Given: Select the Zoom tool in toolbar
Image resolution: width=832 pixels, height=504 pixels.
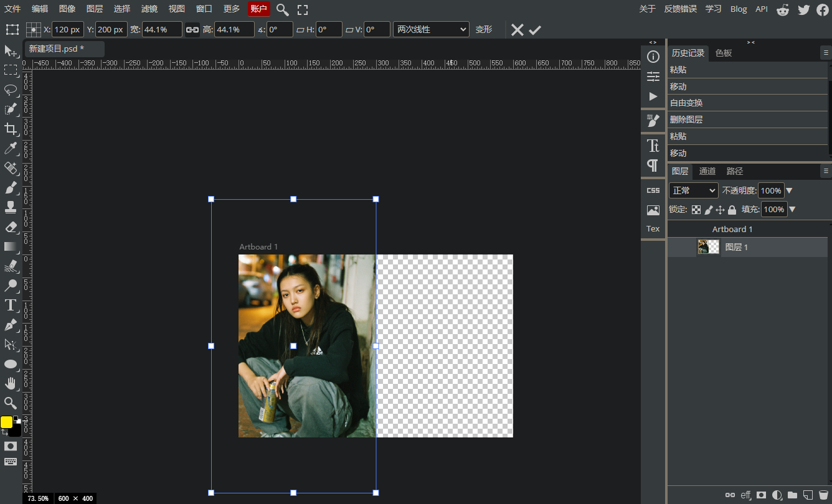Looking at the screenshot, I should (11, 403).
